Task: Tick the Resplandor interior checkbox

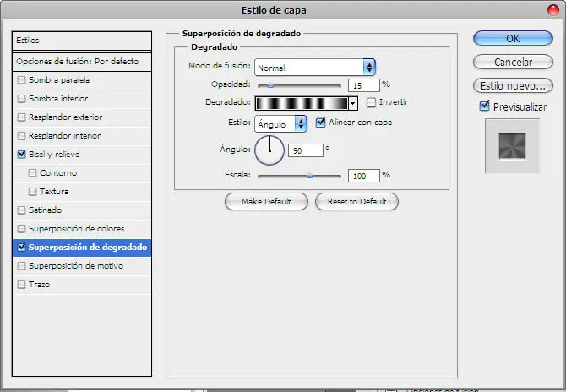Action: tap(22, 136)
